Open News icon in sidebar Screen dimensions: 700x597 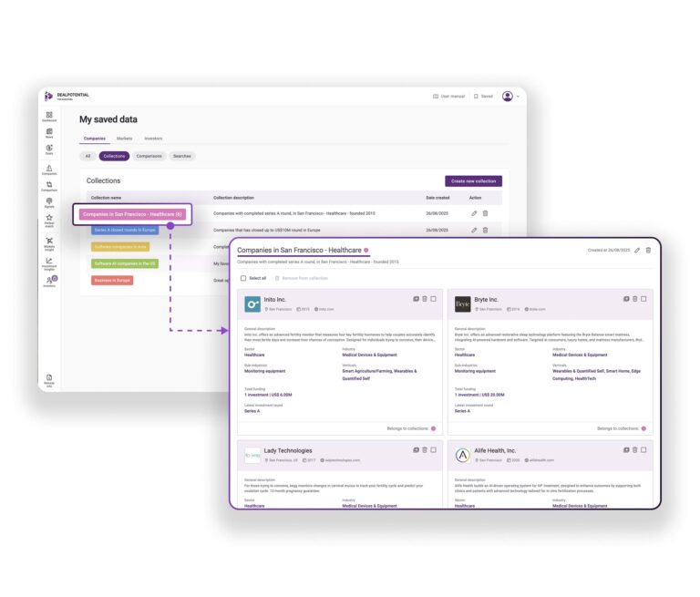(49, 132)
